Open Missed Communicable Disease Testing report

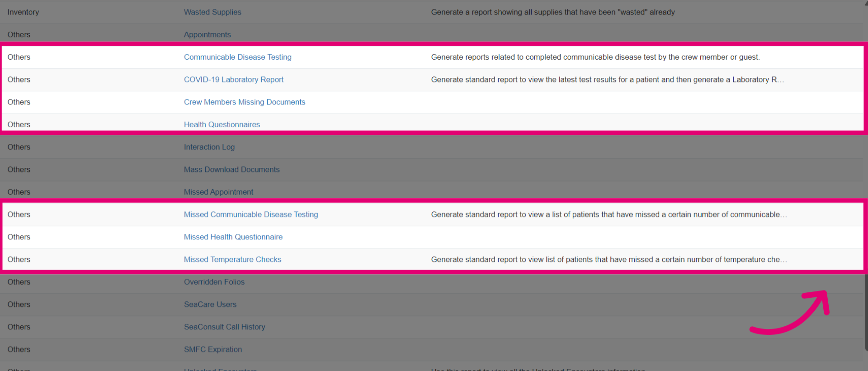pyautogui.click(x=251, y=214)
